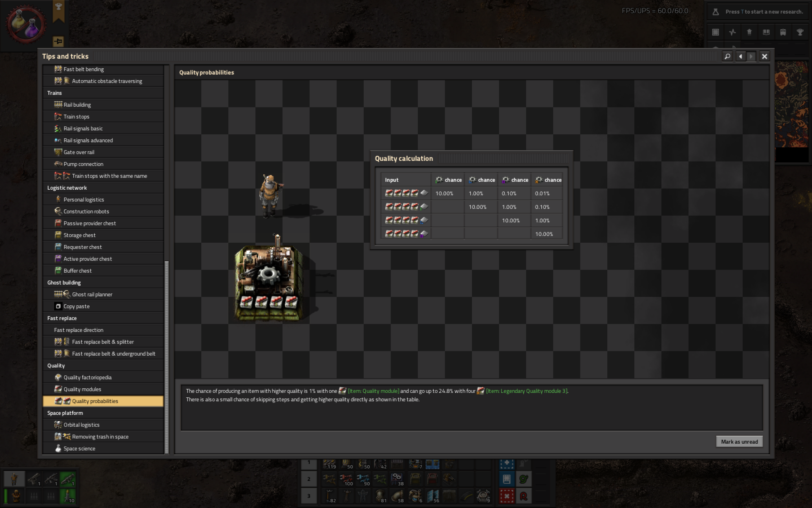812x508 pixels.
Task: Select Construction robots tip
Action: 103,211
